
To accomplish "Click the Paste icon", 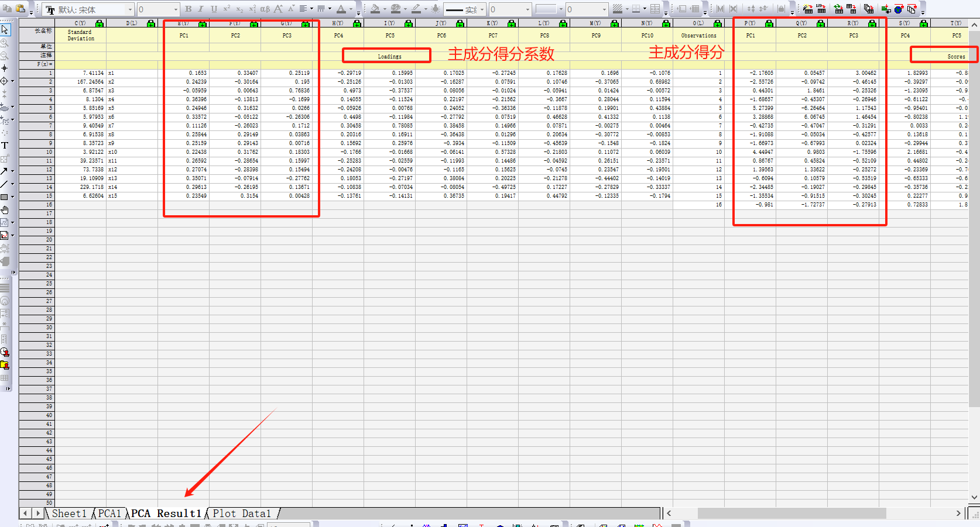I will [x=20, y=9].
